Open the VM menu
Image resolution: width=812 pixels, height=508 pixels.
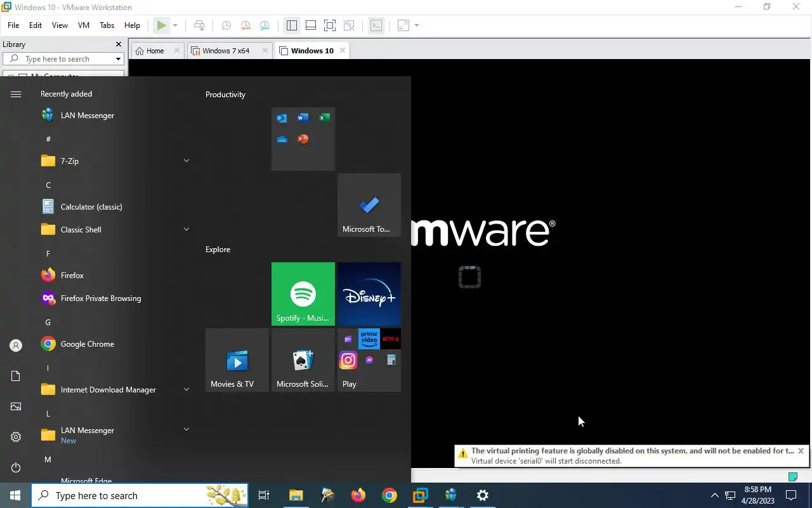click(x=84, y=25)
